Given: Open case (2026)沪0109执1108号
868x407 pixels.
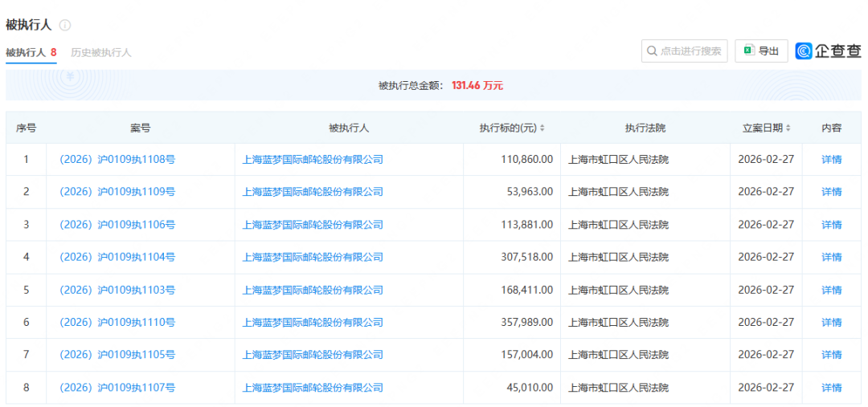Looking at the screenshot, I should point(117,160).
